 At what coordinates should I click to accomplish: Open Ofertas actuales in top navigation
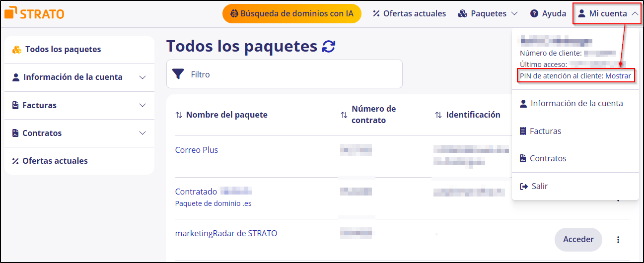[409, 13]
